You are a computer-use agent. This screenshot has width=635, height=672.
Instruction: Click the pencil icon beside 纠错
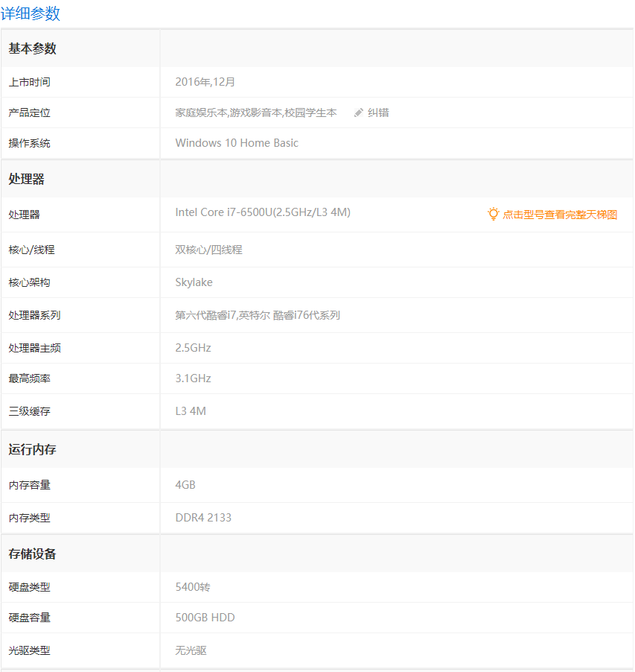coord(359,112)
